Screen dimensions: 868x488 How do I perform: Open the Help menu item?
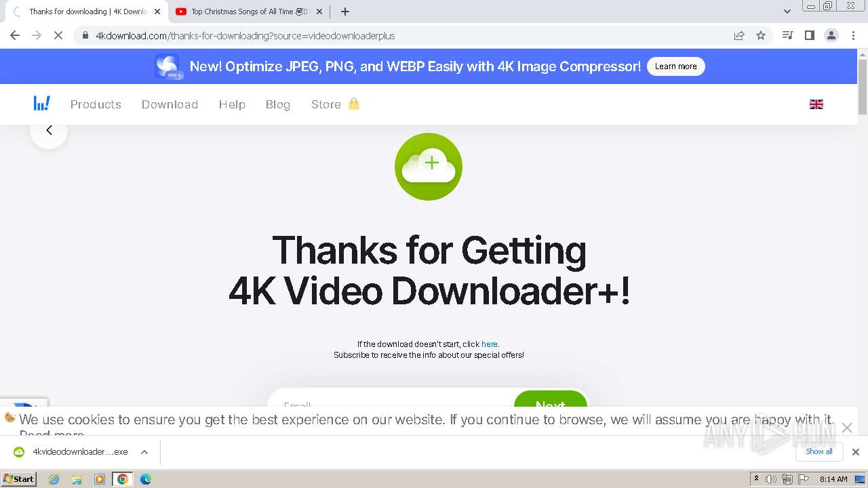tap(232, 104)
